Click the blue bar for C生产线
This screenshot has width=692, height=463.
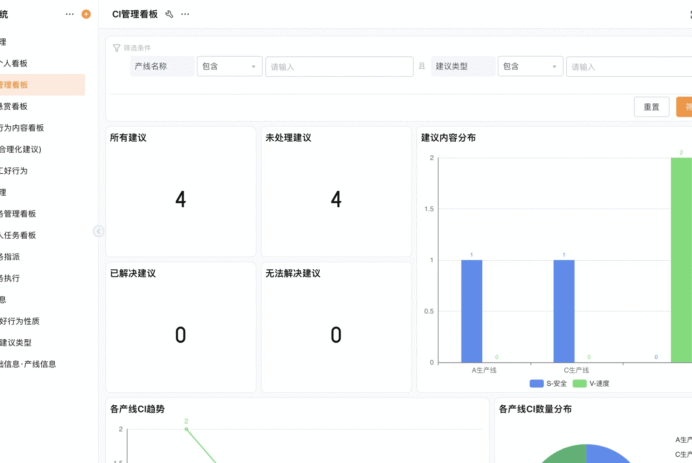(564, 311)
